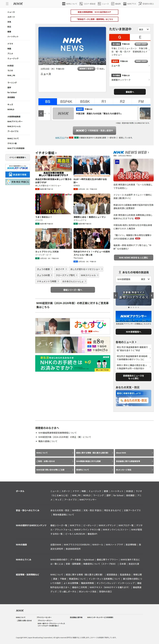
Task: Open 天気・防災 手話CG banner
Action: (17, 182)
